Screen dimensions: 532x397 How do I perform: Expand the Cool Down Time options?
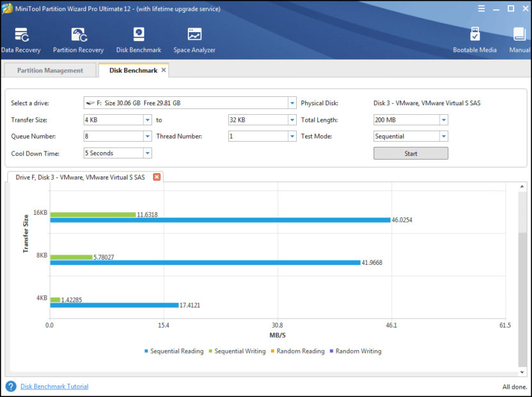tap(149, 153)
